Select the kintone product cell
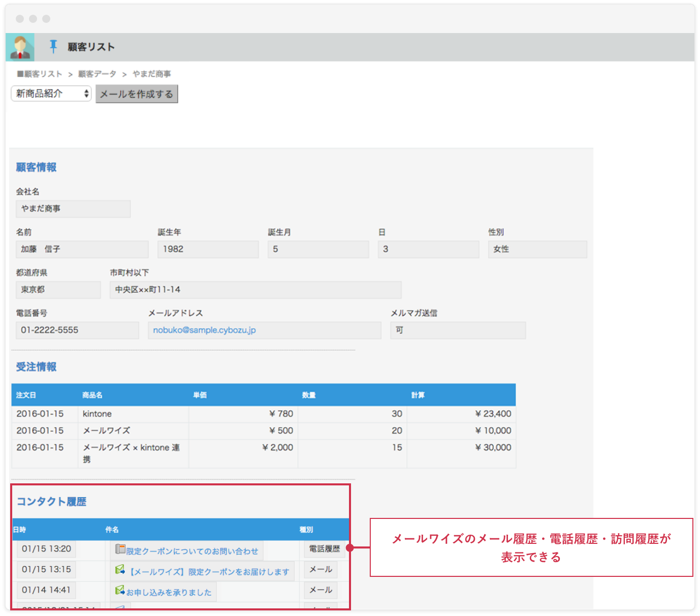 tap(133, 414)
